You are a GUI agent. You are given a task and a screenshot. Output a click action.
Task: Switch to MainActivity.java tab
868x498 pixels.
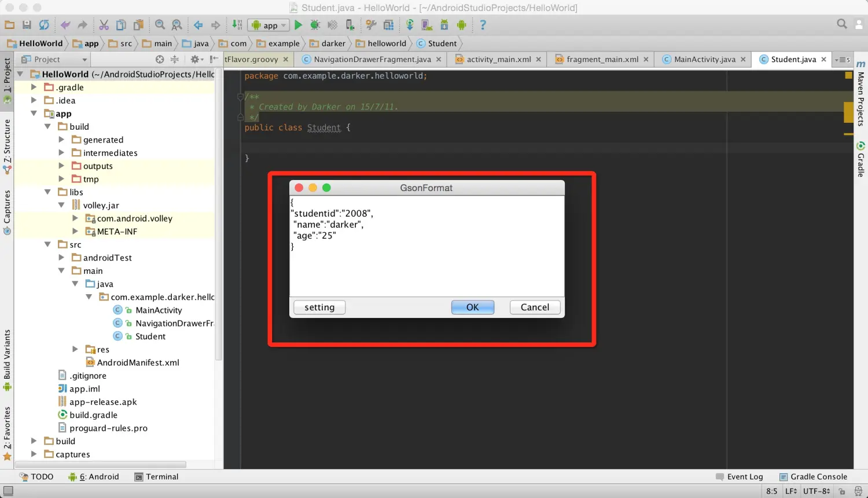click(704, 59)
